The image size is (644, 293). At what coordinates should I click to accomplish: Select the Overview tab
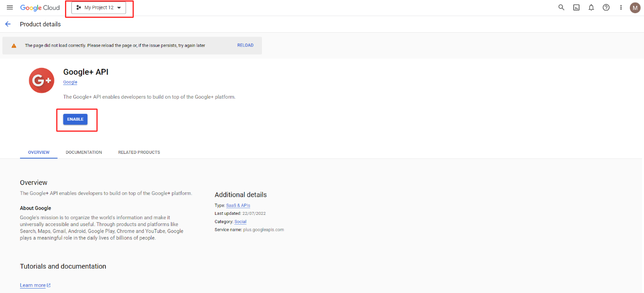coord(39,152)
